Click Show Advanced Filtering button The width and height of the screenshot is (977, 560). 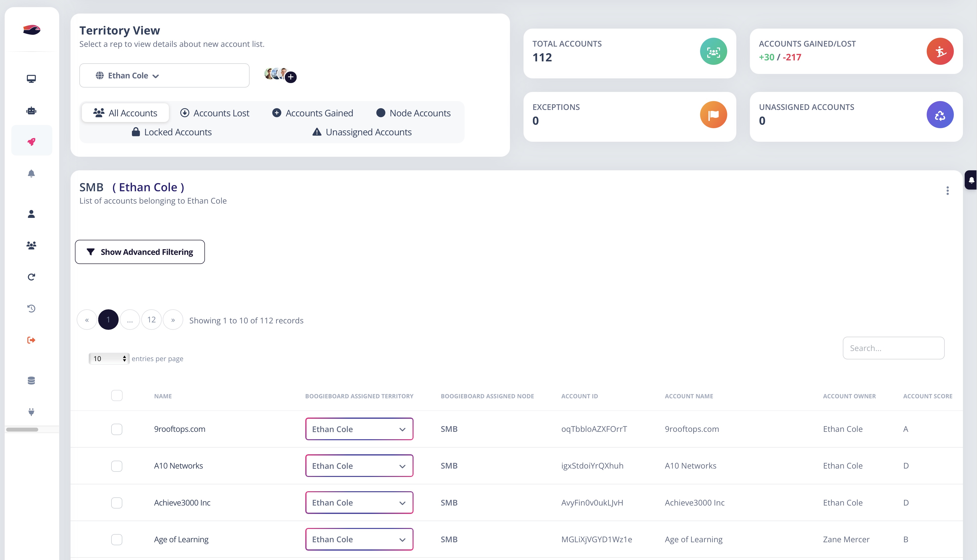140,252
